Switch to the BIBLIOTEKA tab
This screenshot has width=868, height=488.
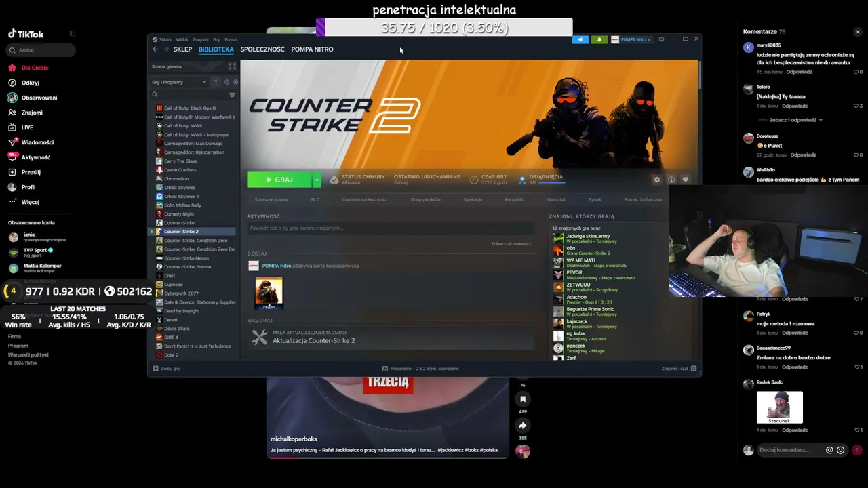216,49
